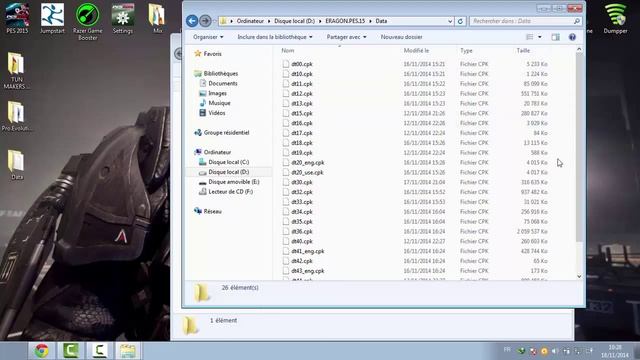Sort by the Nom column header
640x360 pixels.
click(287, 51)
